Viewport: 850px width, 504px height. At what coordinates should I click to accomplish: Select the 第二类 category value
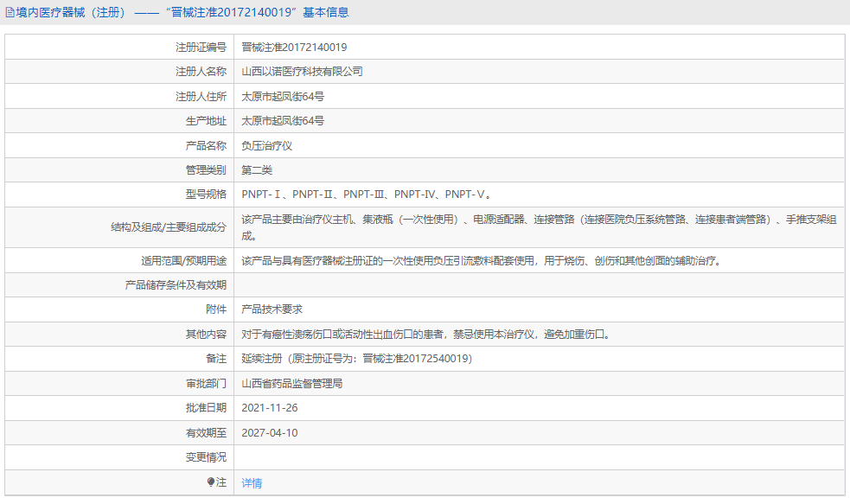click(x=257, y=170)
